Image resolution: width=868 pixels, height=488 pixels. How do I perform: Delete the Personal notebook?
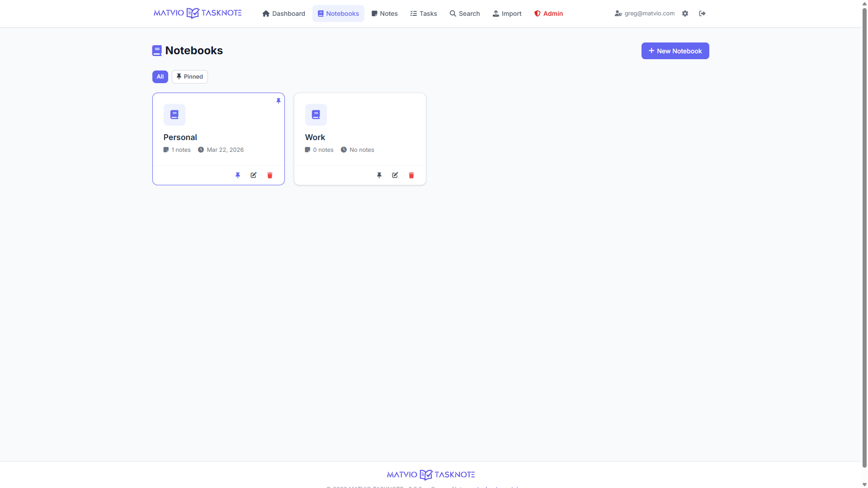point(270,175)
